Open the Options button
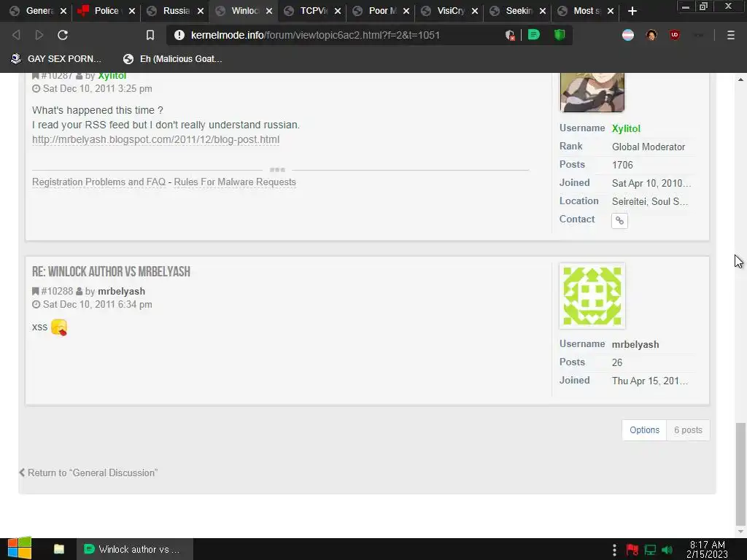Viewport: 747px width, 560px height. point(644,430)
